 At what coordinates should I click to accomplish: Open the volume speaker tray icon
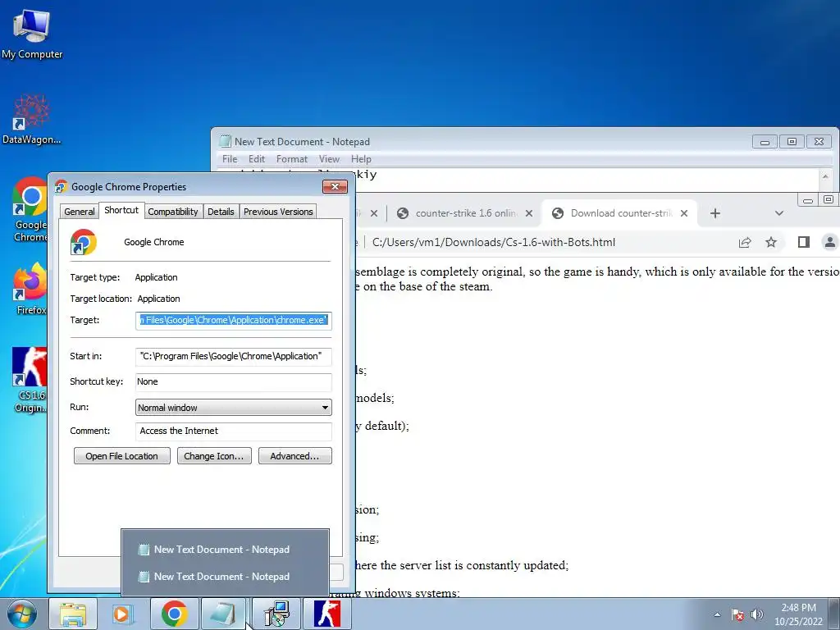(x=757, y=614)
